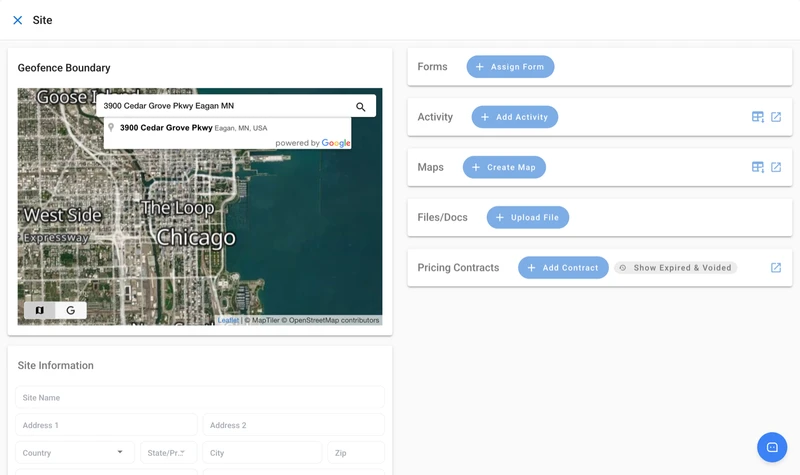This screenshot has height=475, width=800.
Task: Open the Maps table view icon
Action: click(x=758, y=167)
